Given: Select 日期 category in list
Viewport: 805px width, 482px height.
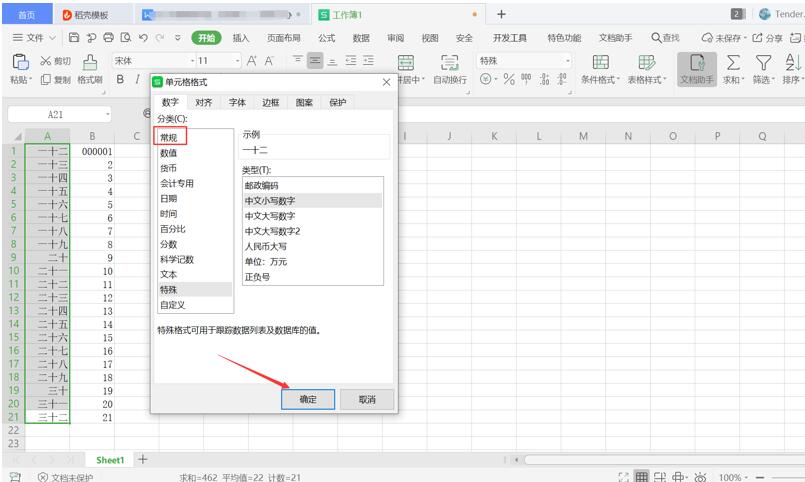Looking at the screenshot, I should click(195, 198).
